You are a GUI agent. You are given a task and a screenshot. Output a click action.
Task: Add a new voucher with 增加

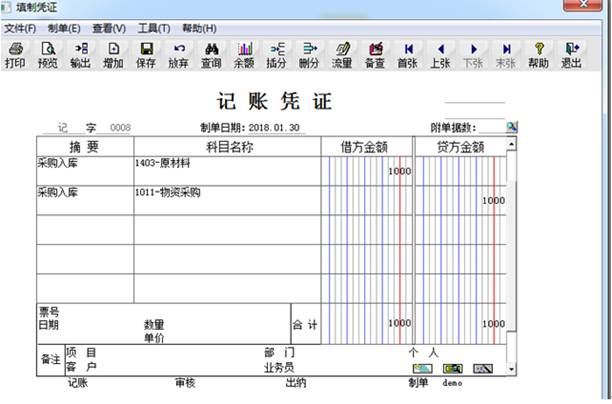(113, 55)
